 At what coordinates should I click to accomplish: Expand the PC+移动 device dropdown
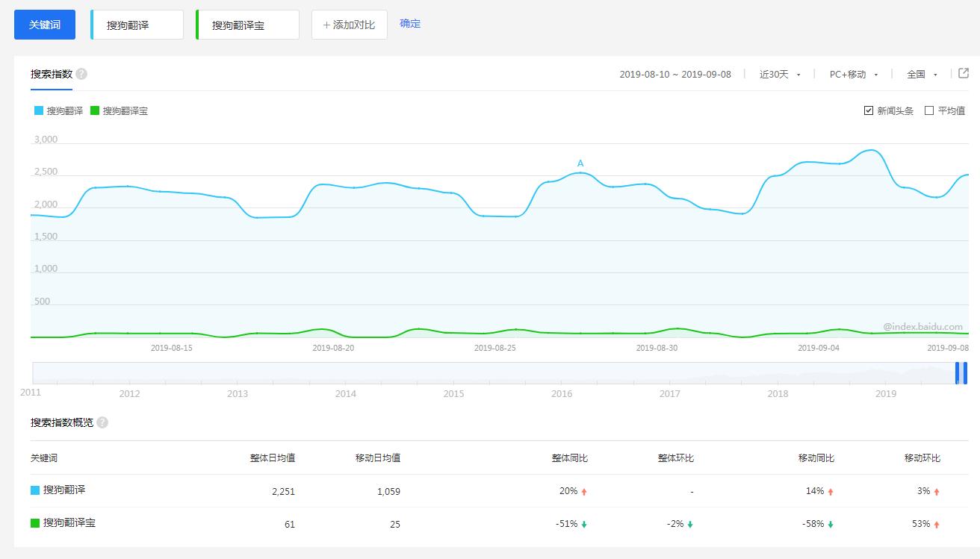(x=854, y=74)
